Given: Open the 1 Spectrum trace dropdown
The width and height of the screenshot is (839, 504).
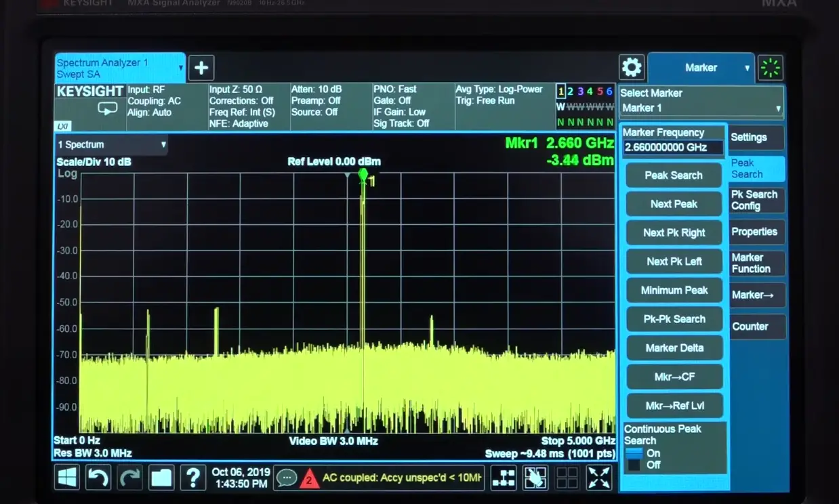Looking at the screenshot, I should coord(110,144).
